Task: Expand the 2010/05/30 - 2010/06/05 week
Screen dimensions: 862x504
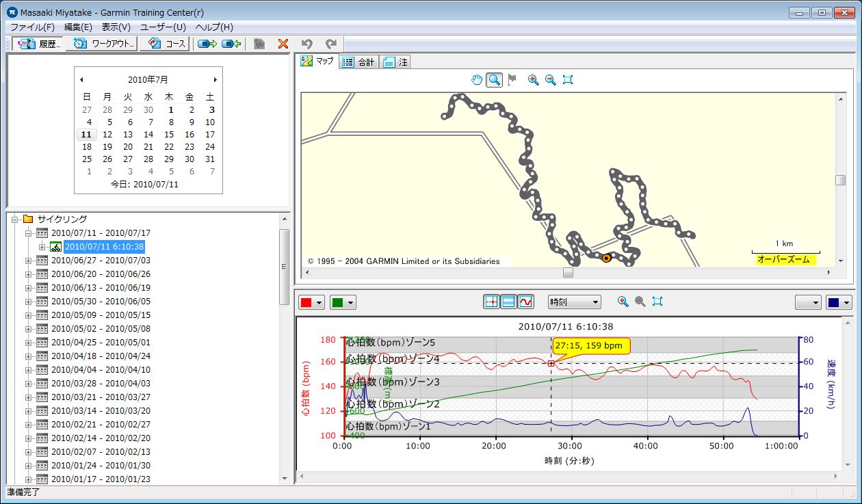Action: 29,302
